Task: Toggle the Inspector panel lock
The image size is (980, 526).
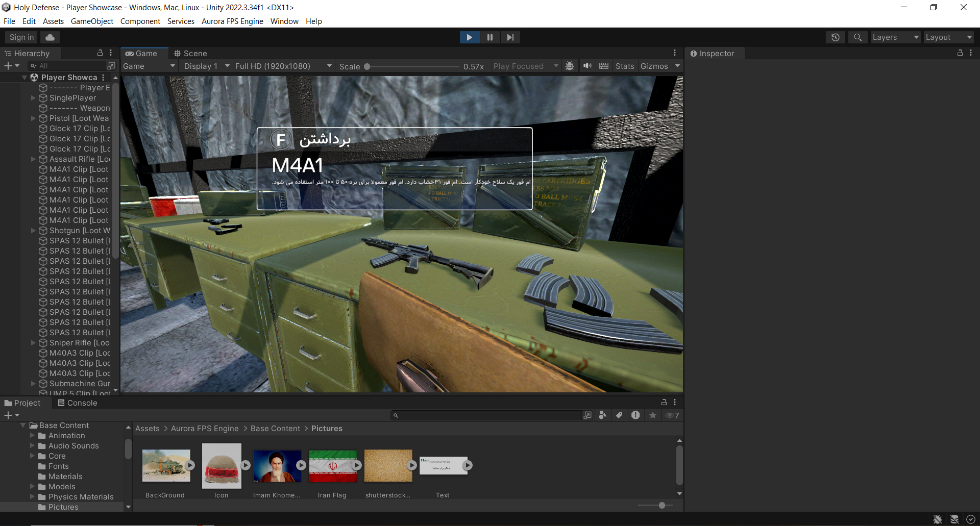Action: (960, 53)
